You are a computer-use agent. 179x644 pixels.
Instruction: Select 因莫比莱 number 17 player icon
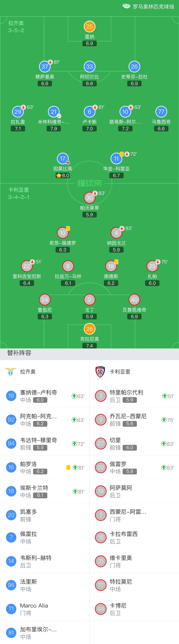[63, 159]
